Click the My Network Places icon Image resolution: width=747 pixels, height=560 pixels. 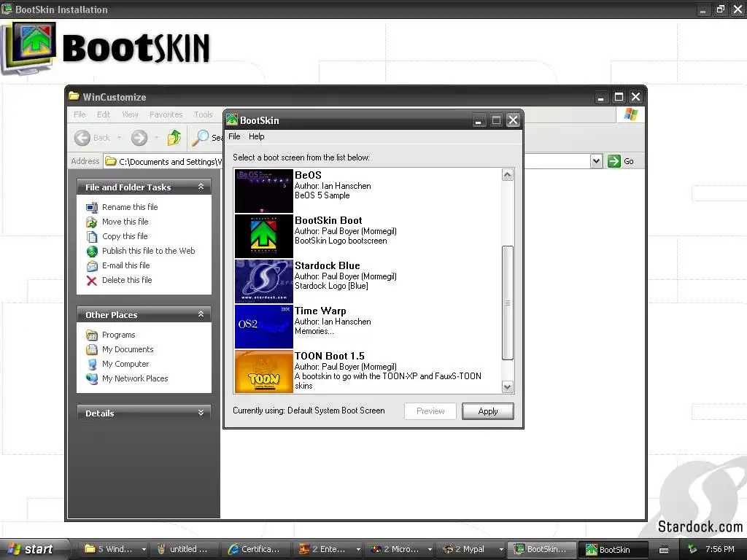(92, 379)
